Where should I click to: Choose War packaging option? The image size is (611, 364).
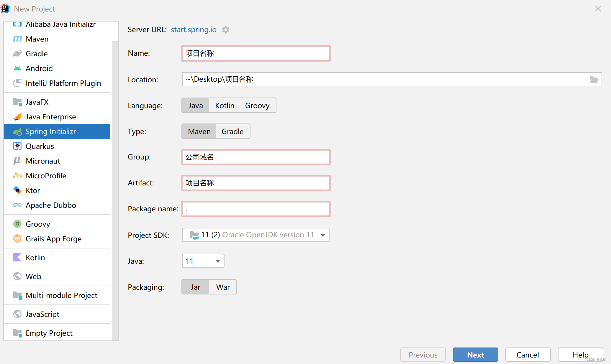coord(223,287)
